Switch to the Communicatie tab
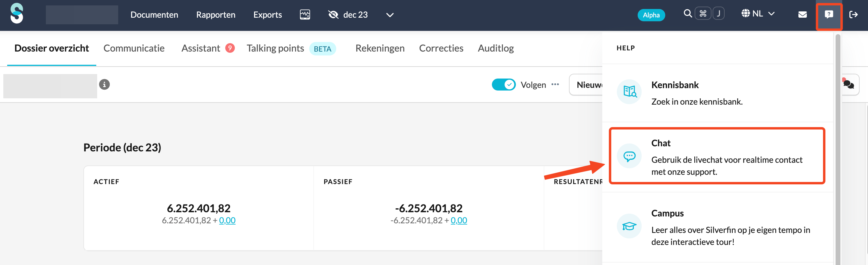The width and height of the screenshot is (868, 265). click(134, 48)
